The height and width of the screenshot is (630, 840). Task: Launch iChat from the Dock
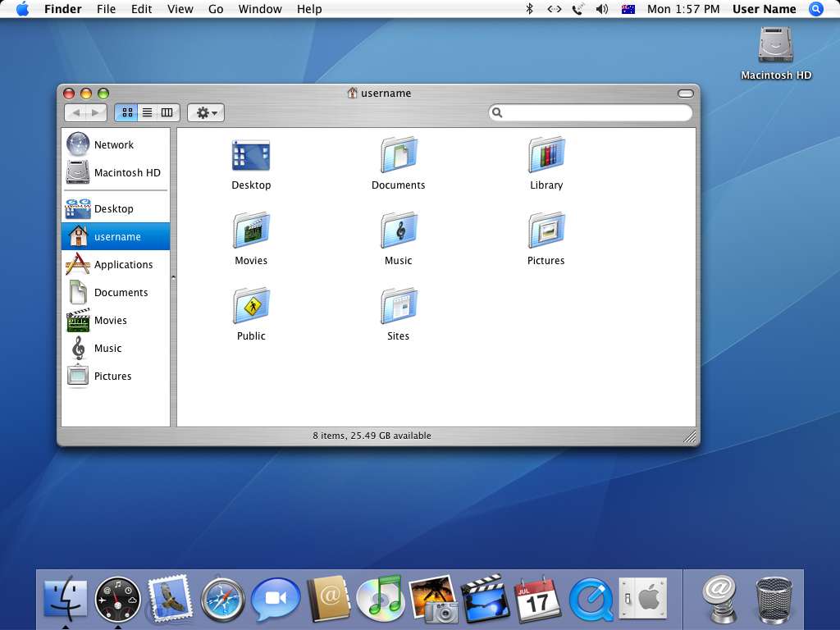276,599
